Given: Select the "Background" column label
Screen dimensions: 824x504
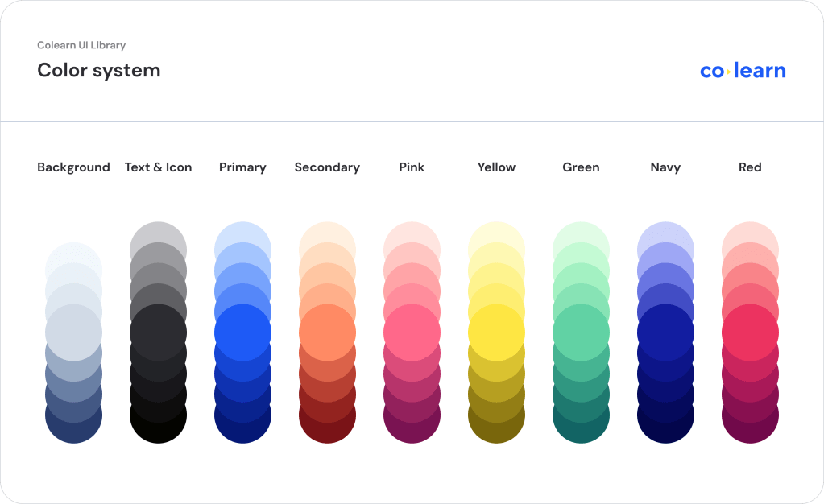Looking at the screenshot, I should tap(73, 167).
